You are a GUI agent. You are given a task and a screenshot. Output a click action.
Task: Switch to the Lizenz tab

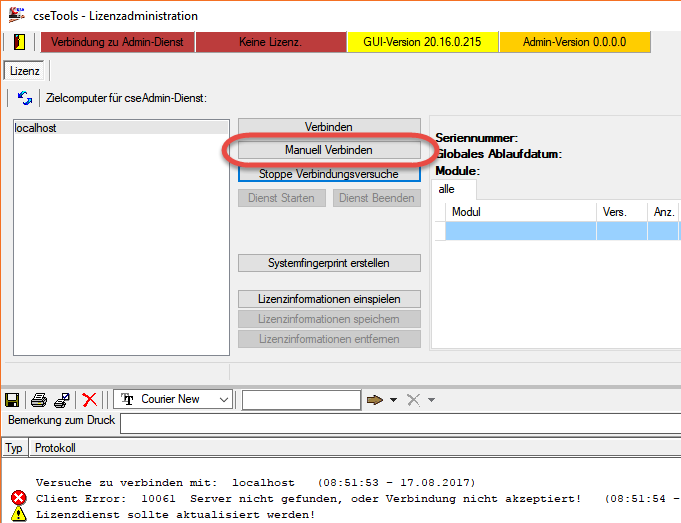(24, 71)
